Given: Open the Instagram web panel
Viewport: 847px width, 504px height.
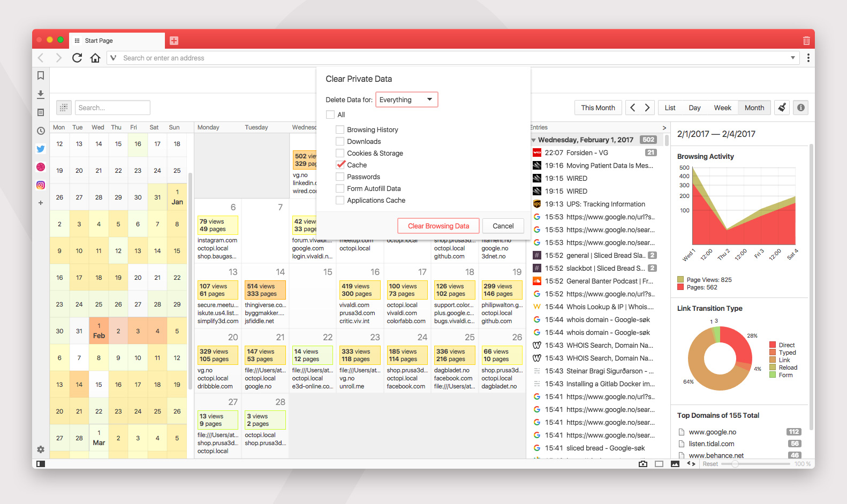Looking at the screenshot, I should 41,185.
